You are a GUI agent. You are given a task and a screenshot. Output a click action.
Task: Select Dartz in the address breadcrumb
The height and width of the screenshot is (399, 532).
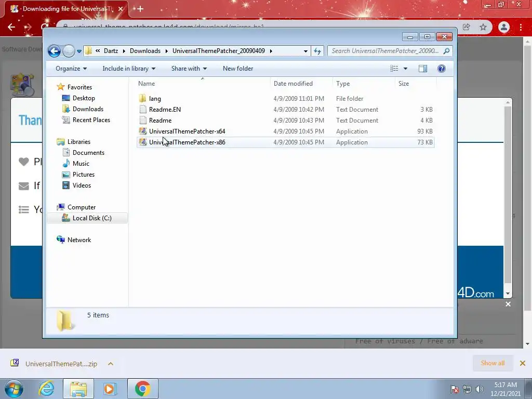coord(111,51)
